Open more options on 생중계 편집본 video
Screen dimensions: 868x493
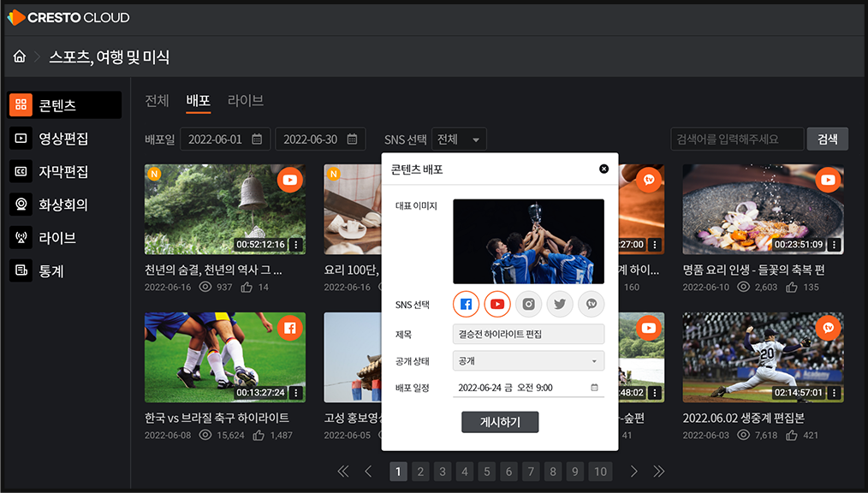[835, 393]
